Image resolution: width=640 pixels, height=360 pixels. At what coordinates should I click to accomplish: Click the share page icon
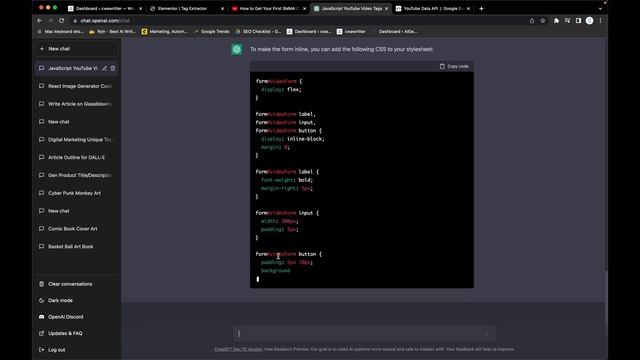532,21
